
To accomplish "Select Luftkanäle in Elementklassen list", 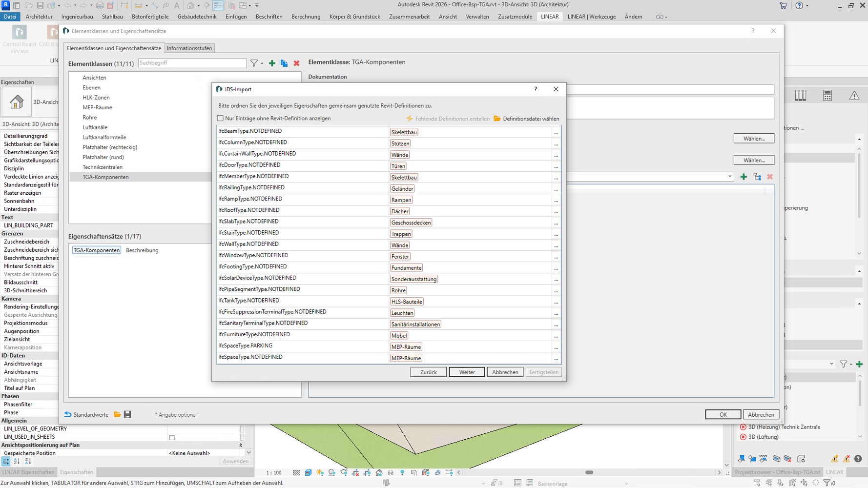I will pyautogui.click(x=95, y=127).
